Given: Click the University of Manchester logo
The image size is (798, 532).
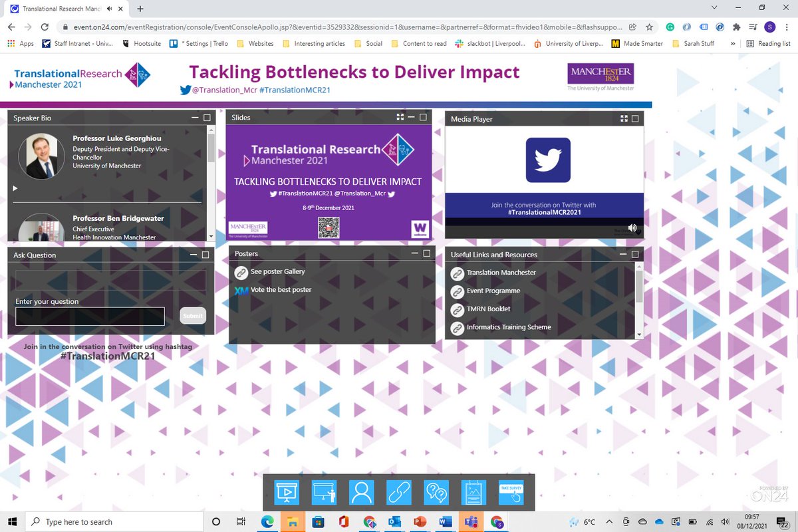Looking at the screenshot, I should point(600,78).
